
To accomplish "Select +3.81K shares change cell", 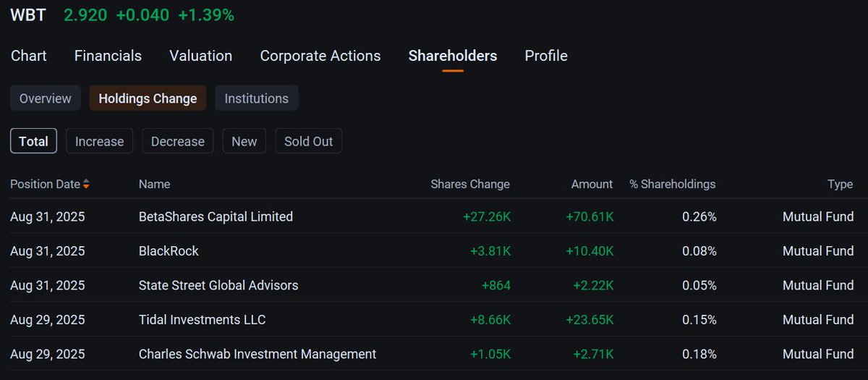I will pos(490,251).
